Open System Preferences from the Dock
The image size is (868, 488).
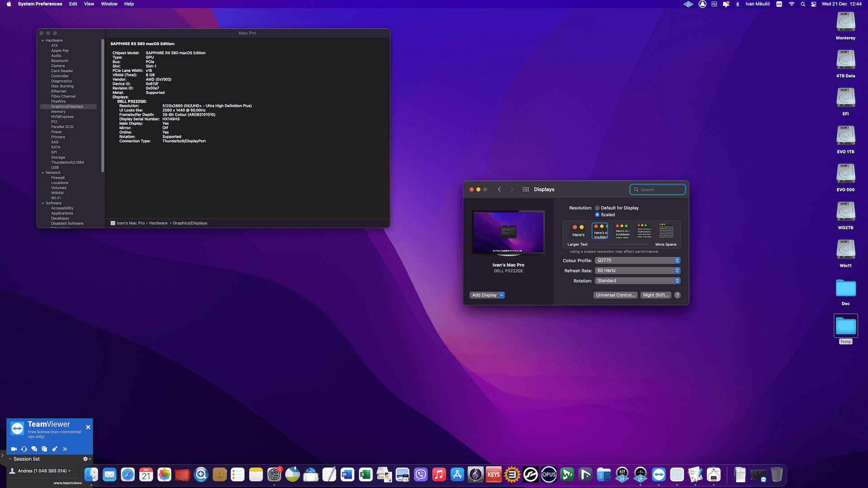[274, 475]
